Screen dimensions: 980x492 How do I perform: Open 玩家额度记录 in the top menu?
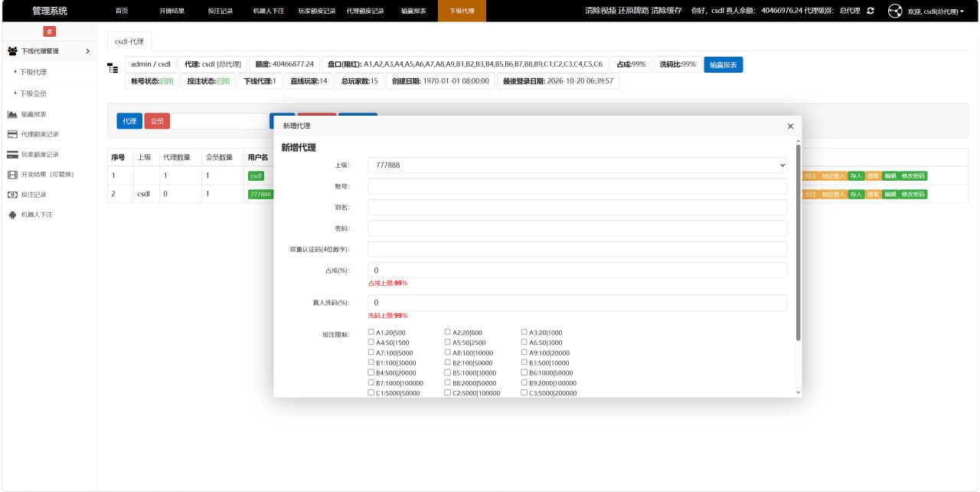(317, 11)
